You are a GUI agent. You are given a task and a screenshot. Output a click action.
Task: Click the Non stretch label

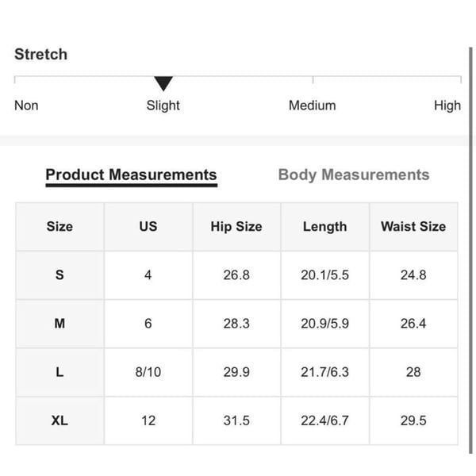[26, 106]
